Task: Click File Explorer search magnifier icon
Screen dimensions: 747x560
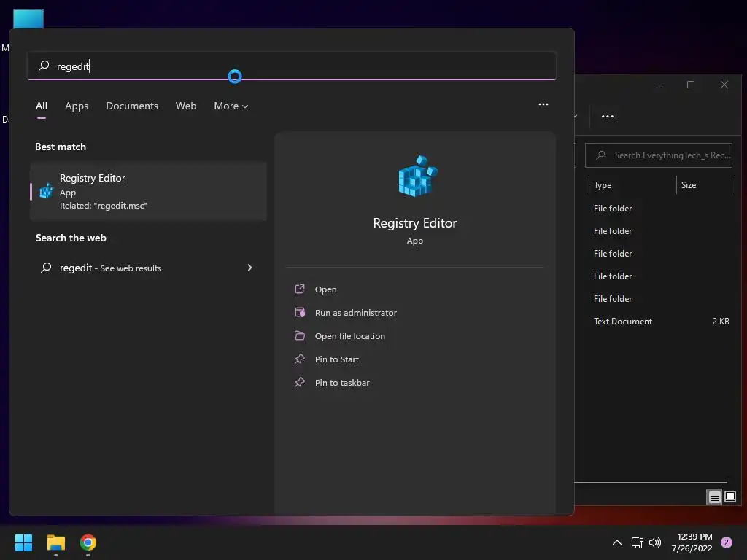Action: tap(601, 155)
